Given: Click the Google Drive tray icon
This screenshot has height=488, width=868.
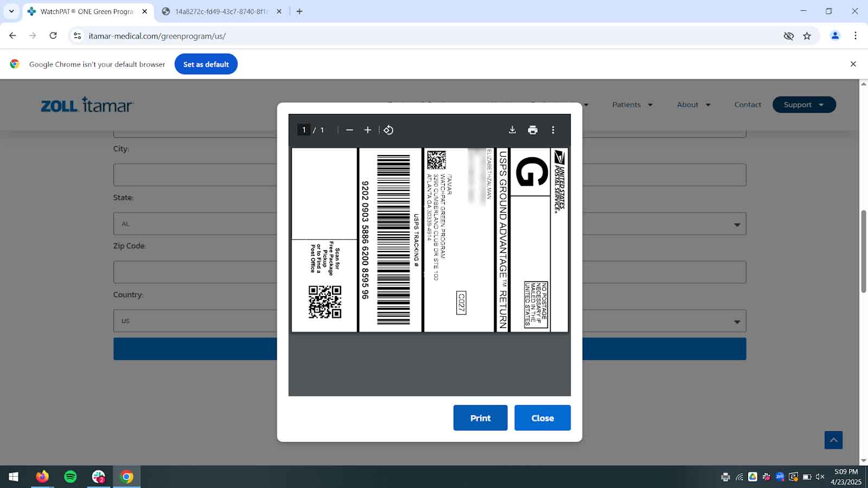Looking at the screenshot, I should coord(752,477).
